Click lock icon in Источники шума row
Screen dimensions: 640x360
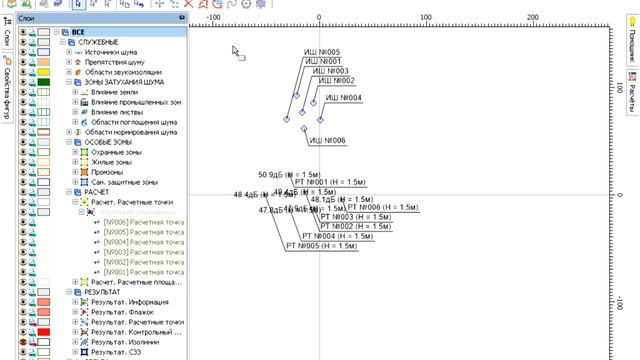[x=32, y=52]
